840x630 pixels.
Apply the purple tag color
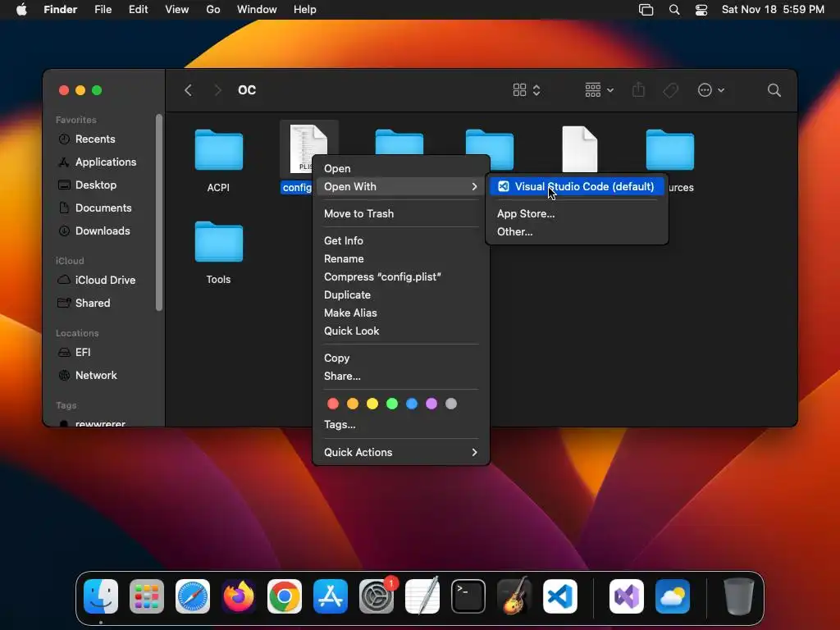[x=431, y=404]
